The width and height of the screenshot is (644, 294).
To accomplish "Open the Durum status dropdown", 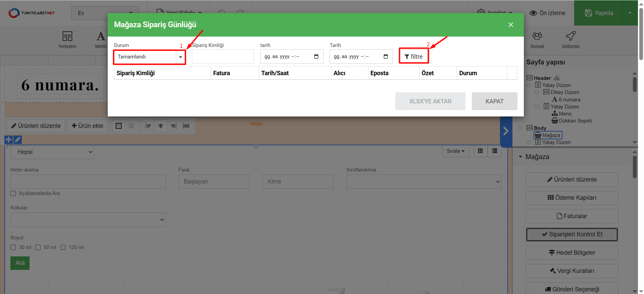I will tap(149, 57).
